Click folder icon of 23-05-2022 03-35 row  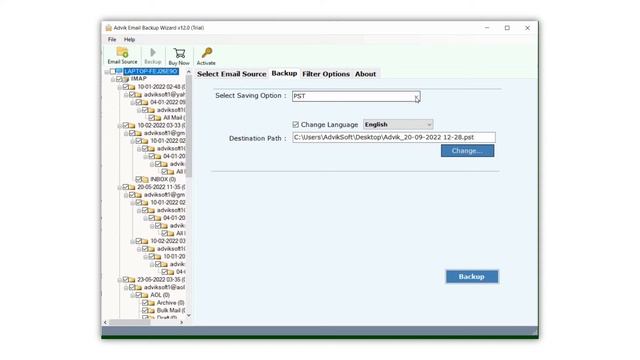coord(132,280)
